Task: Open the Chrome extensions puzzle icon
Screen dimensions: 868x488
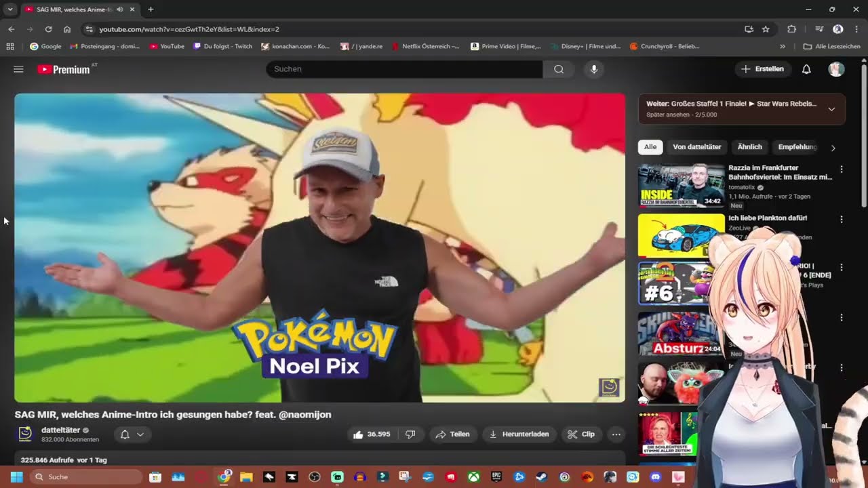Action: 791,29
